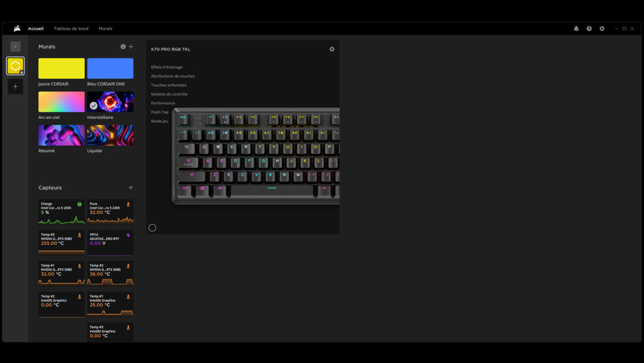Open Performance settings
This screenshot has height=363, width=644.
[x=163, y=103]
